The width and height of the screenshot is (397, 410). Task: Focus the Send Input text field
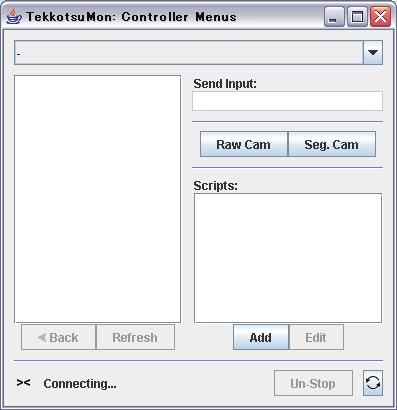tap(287, 101)
